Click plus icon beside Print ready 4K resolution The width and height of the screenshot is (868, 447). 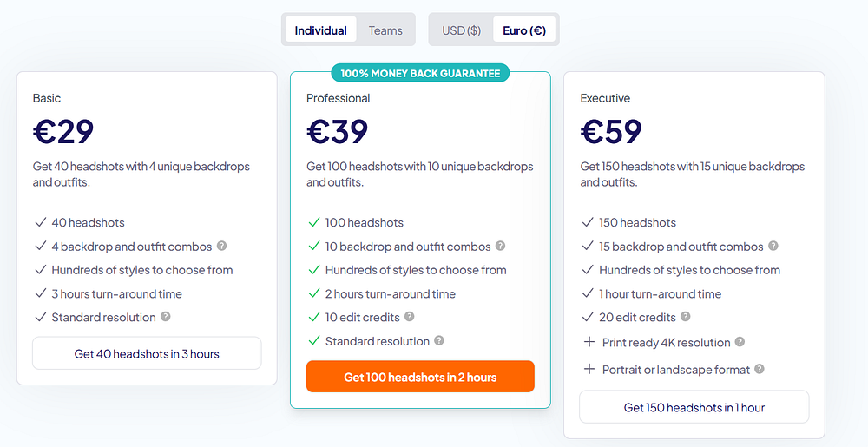click(589, 342)
